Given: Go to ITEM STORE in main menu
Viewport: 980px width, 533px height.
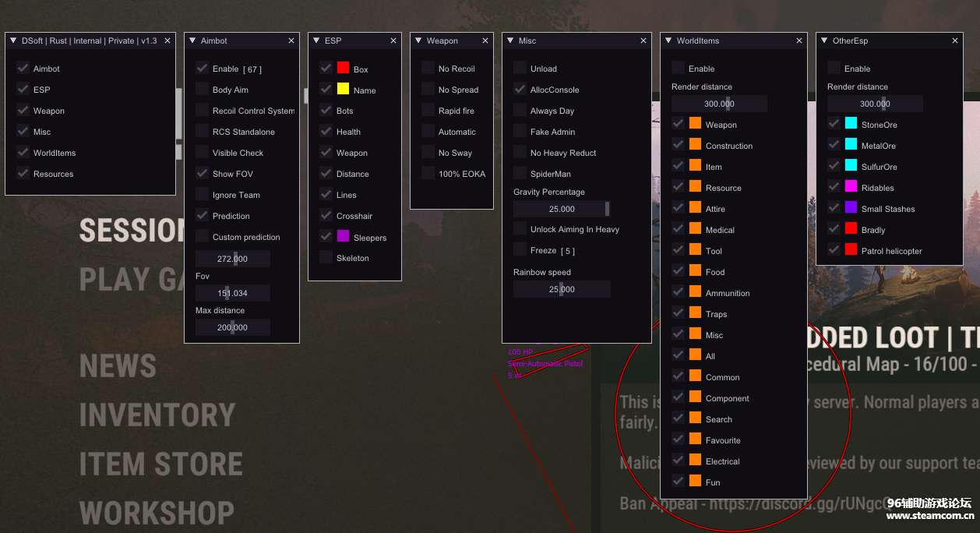Looking at the screenshot, I should coord(160,464).
